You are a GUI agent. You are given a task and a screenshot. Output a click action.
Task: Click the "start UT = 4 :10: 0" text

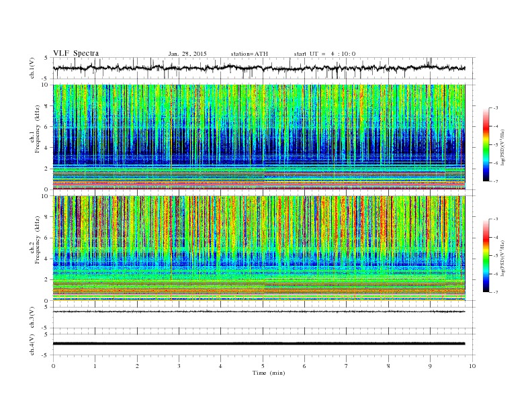(x=324, y=54)
